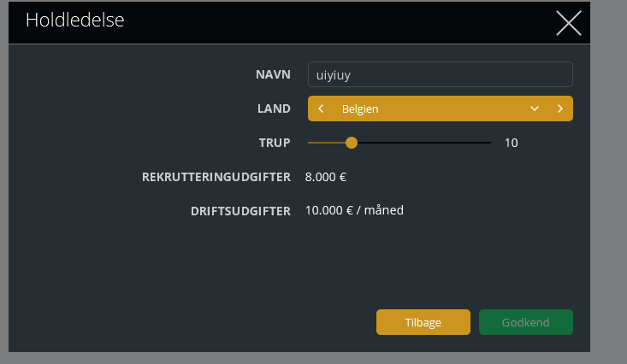627x364 pixels.
Task: Select next country with right arrow
Action: pos(560,109)
